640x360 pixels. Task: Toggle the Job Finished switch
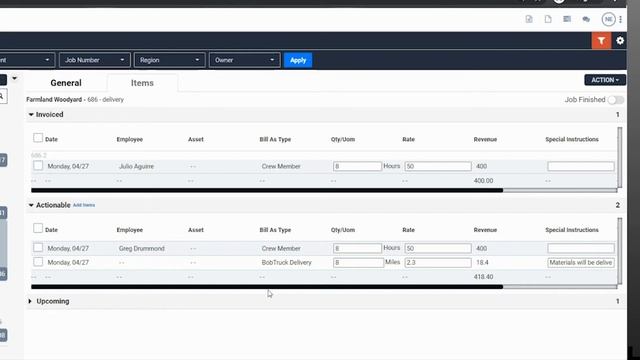pos(616,100)
